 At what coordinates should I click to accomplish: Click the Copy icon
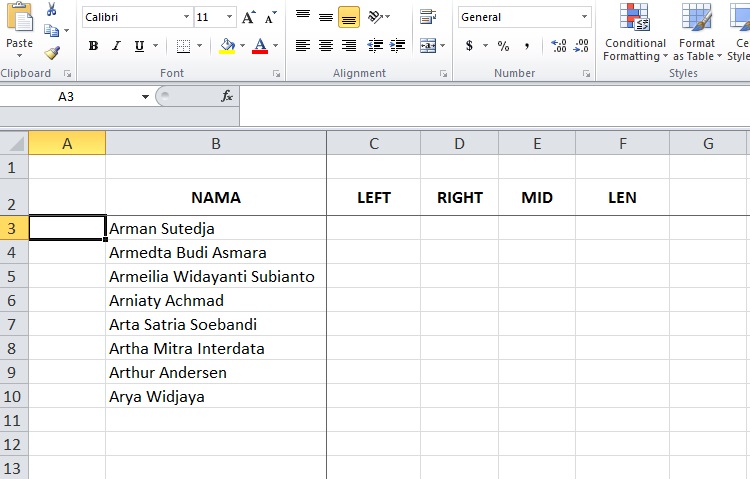point(51,31)
